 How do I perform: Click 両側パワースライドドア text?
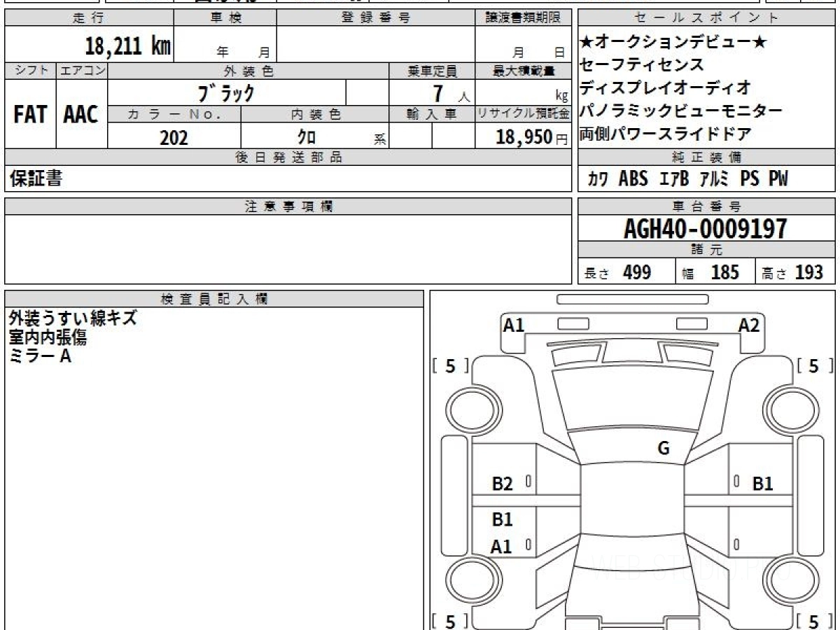coord(666,134)
